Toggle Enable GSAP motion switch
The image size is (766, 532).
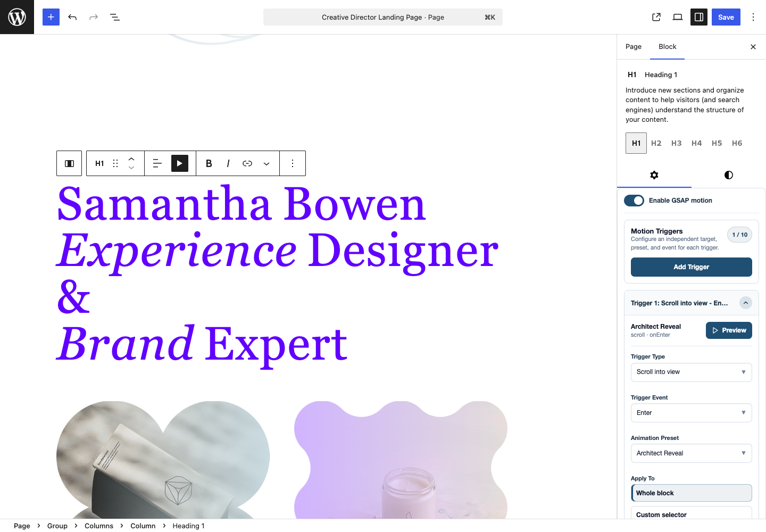pyautogui.click(x=634, y=201)
